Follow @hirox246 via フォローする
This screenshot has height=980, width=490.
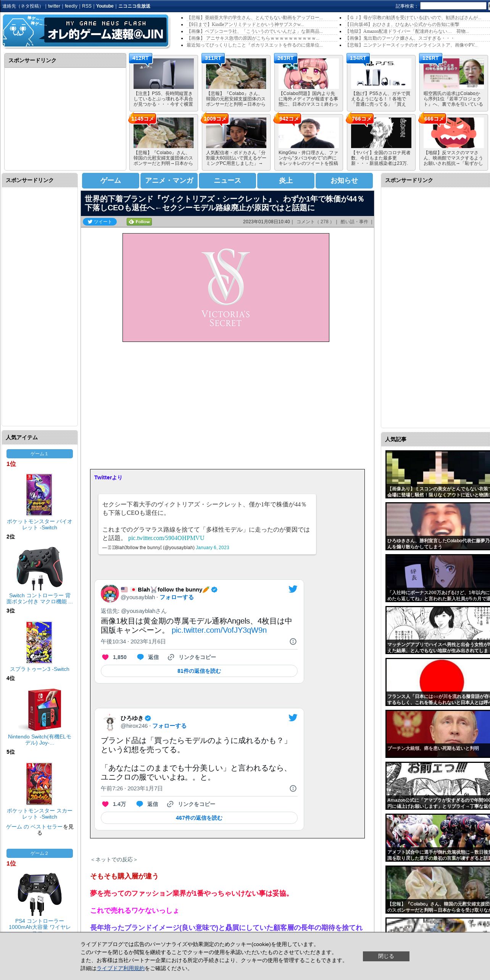point(169,726)
